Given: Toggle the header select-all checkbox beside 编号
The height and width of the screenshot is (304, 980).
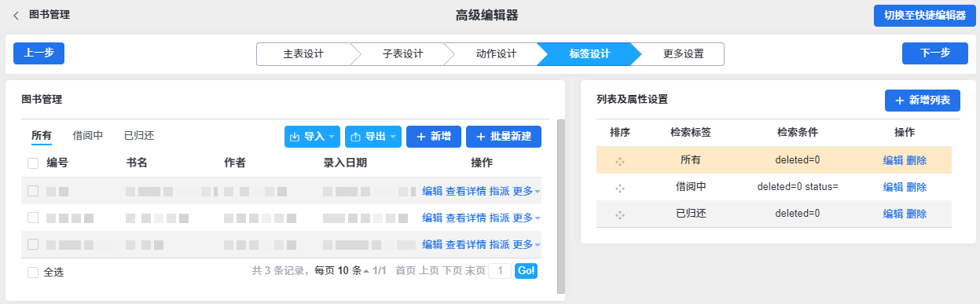Looking at the screenshot, I should click(x=33, y=163).
